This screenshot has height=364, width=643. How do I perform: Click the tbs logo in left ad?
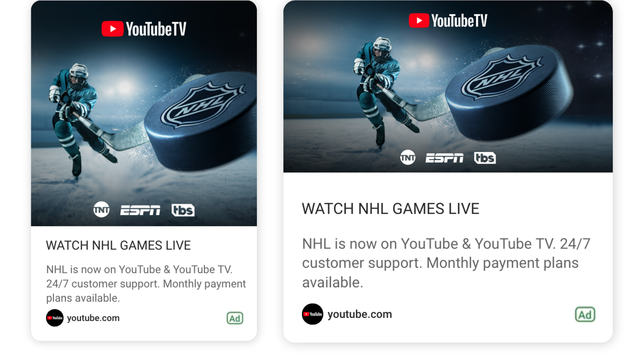tap(183, 210)
